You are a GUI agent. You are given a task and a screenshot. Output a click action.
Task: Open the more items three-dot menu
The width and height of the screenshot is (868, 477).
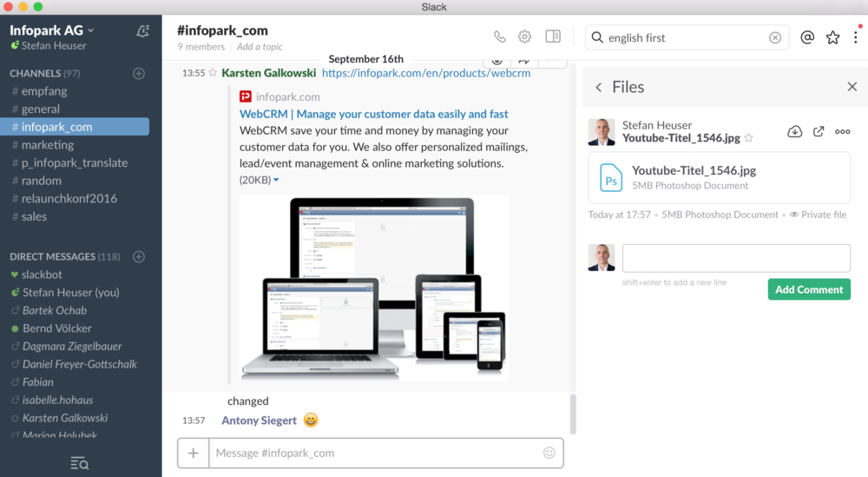tap(856, 37)
